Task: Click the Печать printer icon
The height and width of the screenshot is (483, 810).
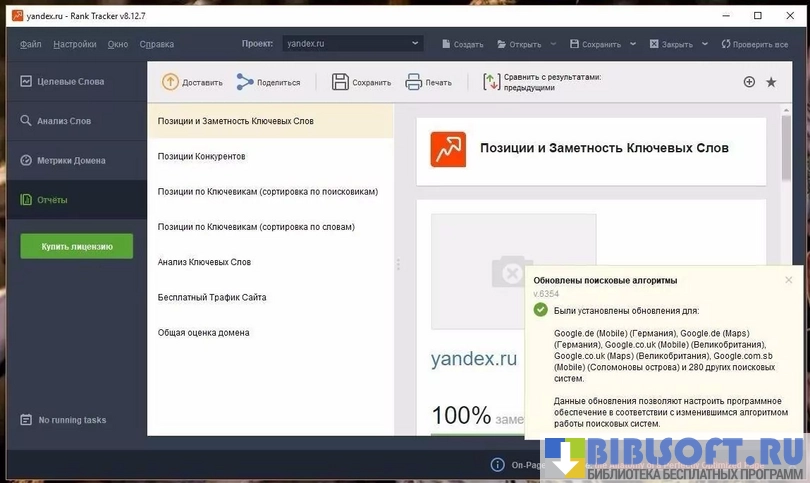Action: click(413, 82)
